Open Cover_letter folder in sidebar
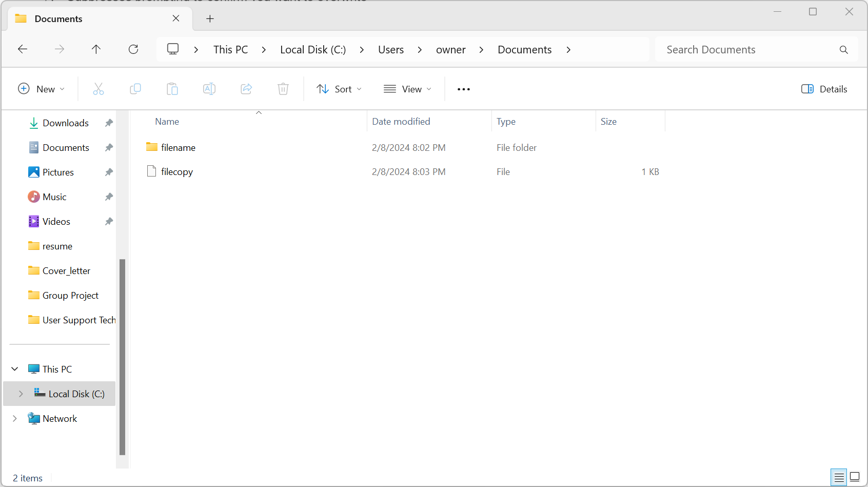 coord(66,271)
